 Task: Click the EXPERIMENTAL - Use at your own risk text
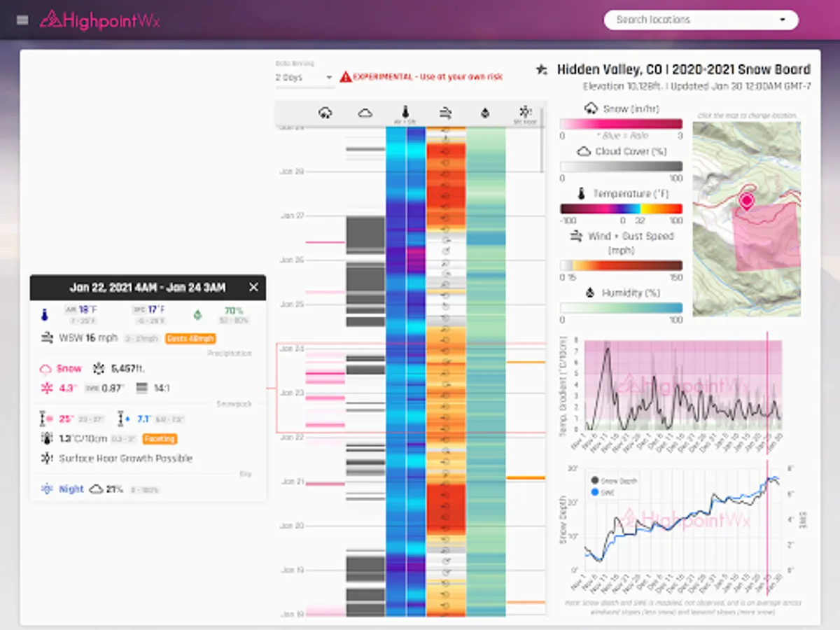pyautogui.click(x=427, y=77)
